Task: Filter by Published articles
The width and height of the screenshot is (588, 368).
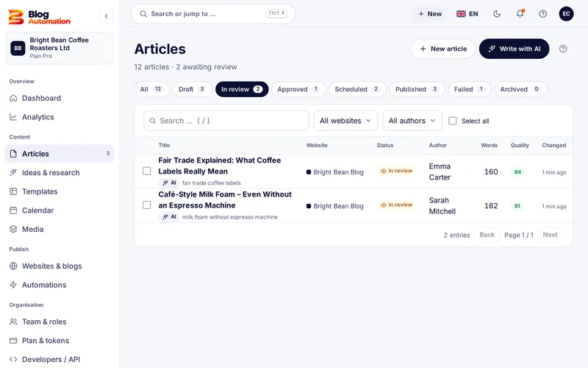Action: 417,89
